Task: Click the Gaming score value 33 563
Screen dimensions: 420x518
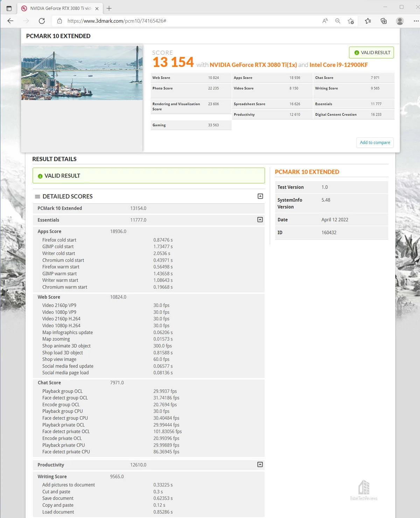Action: (x=213, y=125)
